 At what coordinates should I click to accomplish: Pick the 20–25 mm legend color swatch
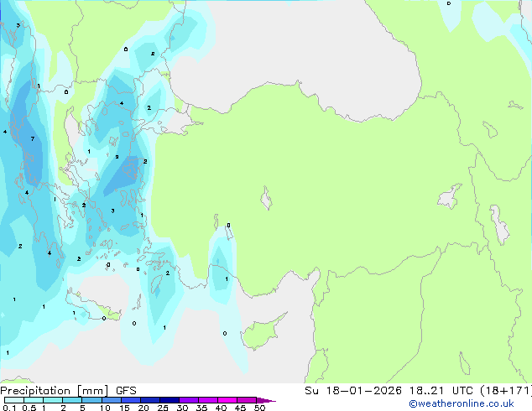(x=149, y=400)
